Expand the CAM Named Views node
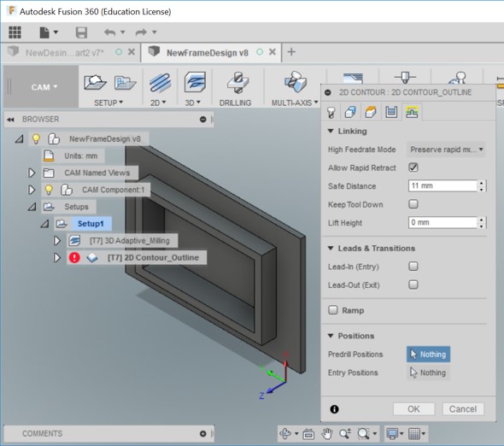 (x=32, y=173)
